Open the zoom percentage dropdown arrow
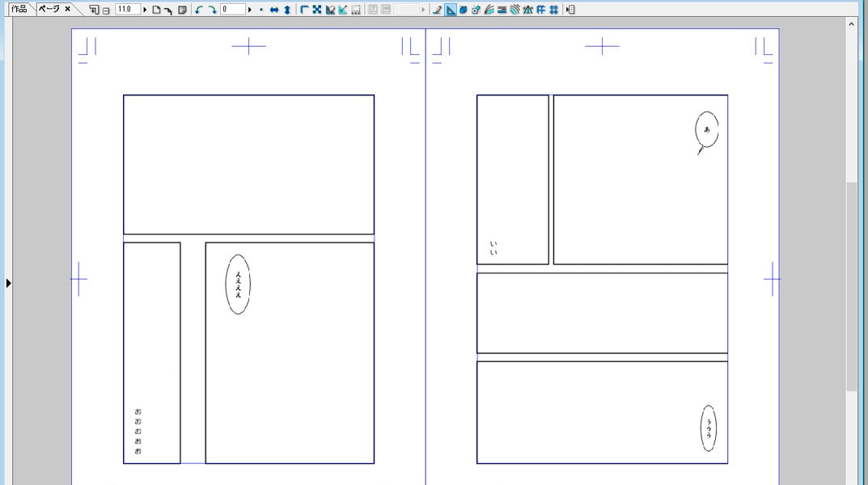The image size is (868, 485). (x=145, y=10)
